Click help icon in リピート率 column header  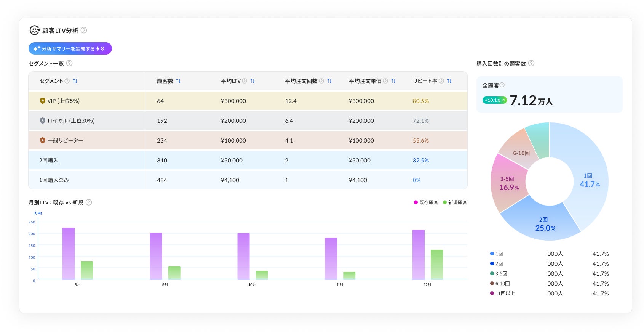pyautogui.click(x=441, y=81)
